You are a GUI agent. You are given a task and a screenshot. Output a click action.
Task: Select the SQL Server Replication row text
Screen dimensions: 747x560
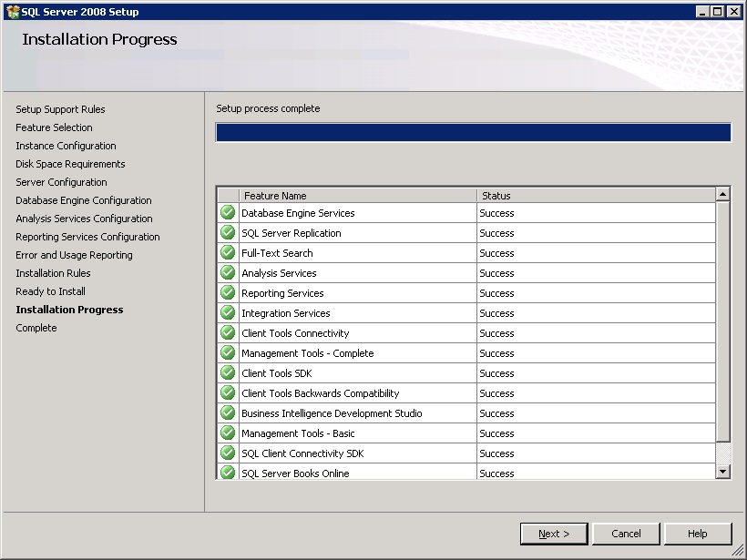[x=292, y=233]
